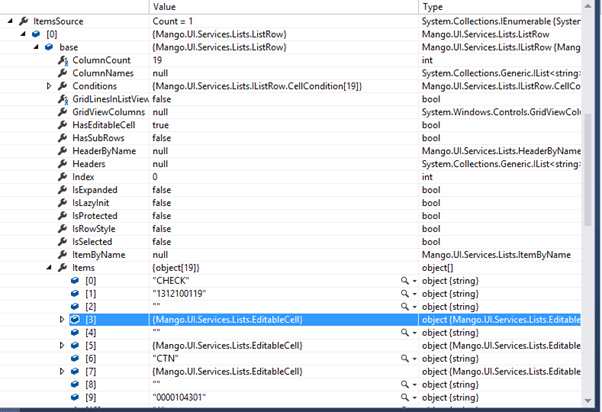Click the property icon beside IsExpanded
The image size is (602, 412).
(x=63, y=190)
